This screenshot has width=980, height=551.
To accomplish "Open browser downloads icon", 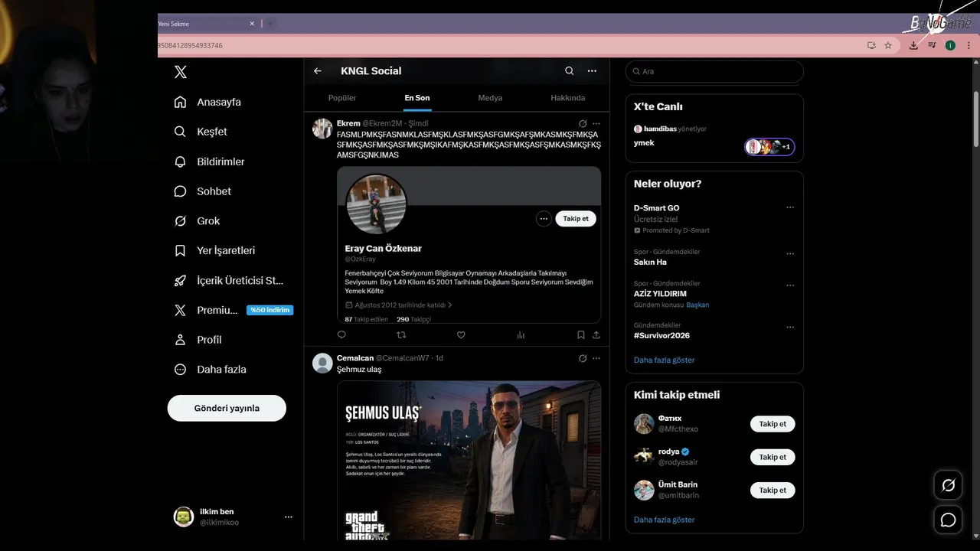I will point(913,45).
